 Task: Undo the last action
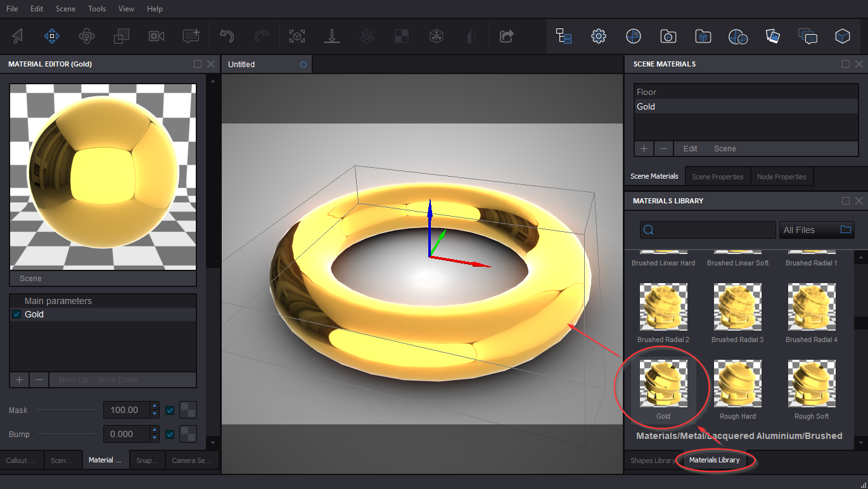[227, 36]
